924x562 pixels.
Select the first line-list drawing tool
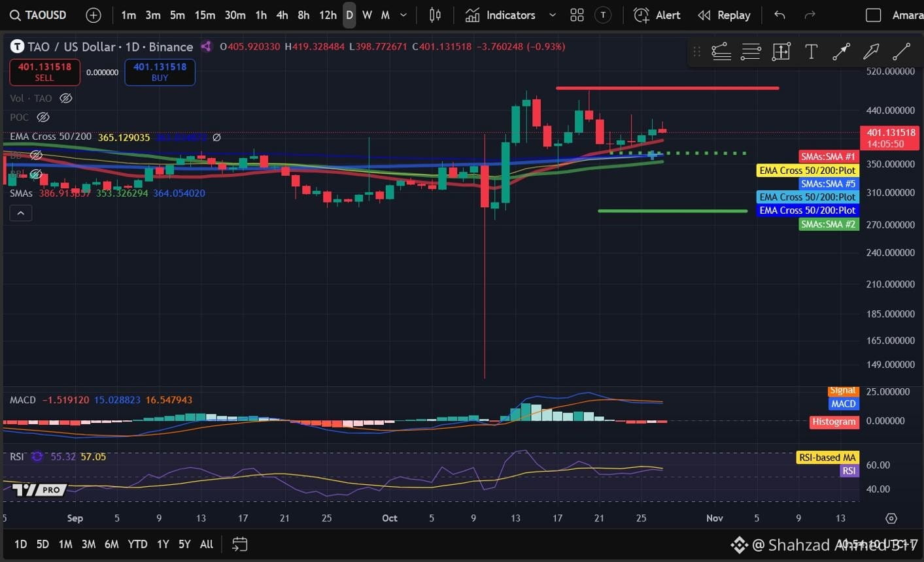tap(721, 52)
